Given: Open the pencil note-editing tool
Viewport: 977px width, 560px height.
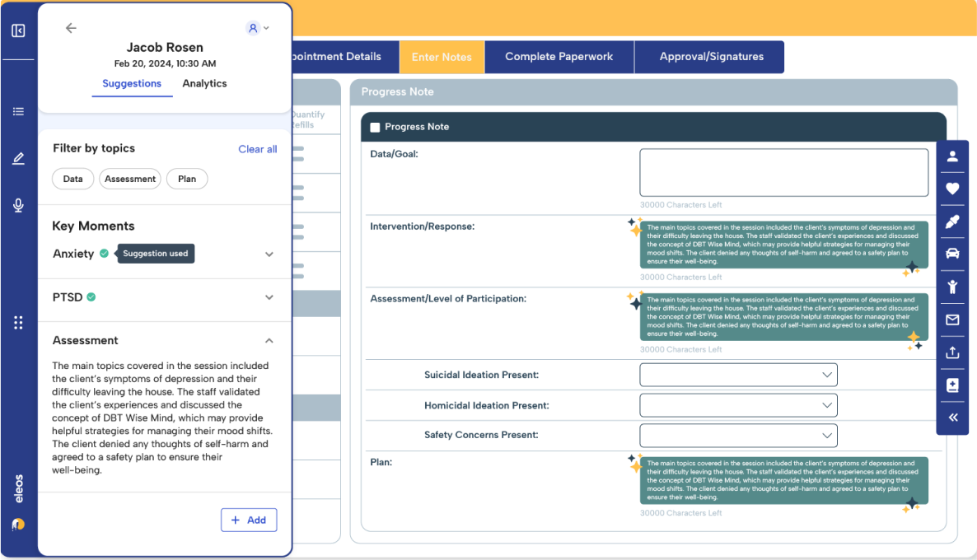Looking at the screenshot, I should tap(18, 158).
